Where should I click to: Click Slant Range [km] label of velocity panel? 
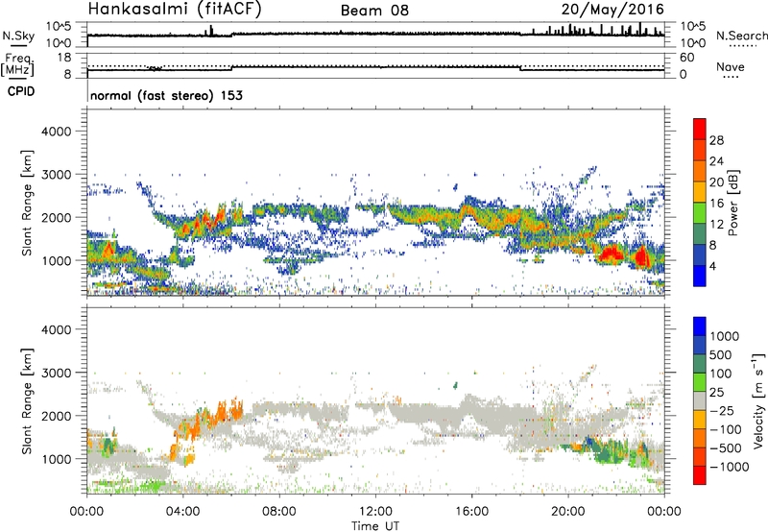26,400
